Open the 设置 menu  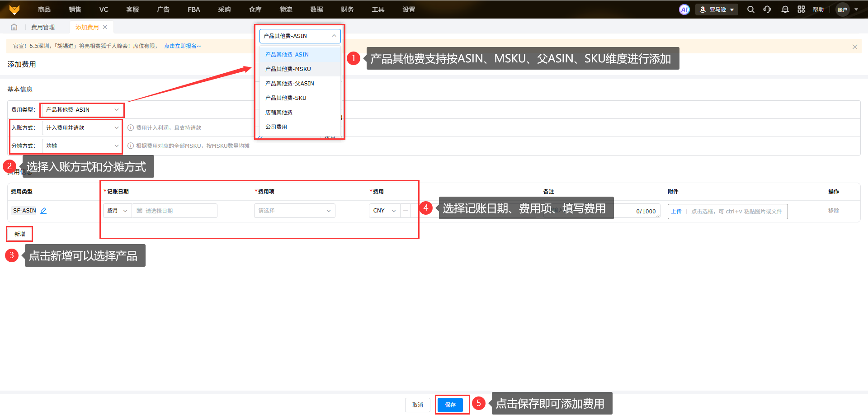[409, 9]
